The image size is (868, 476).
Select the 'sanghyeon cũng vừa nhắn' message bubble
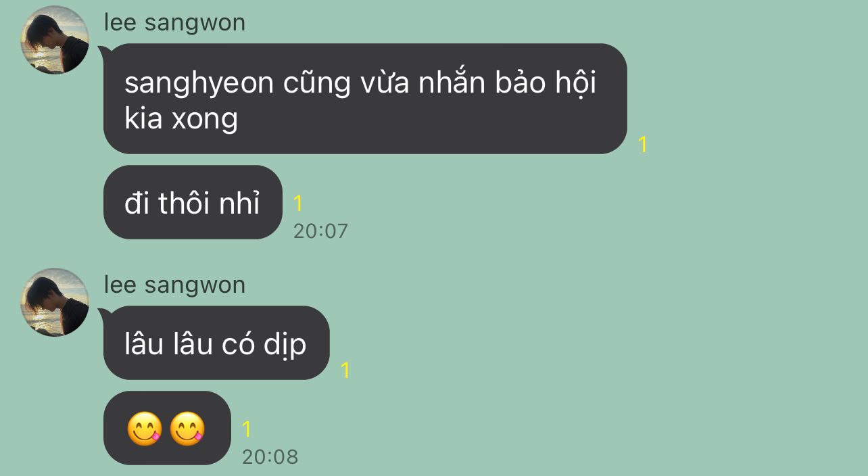(365, 99)
